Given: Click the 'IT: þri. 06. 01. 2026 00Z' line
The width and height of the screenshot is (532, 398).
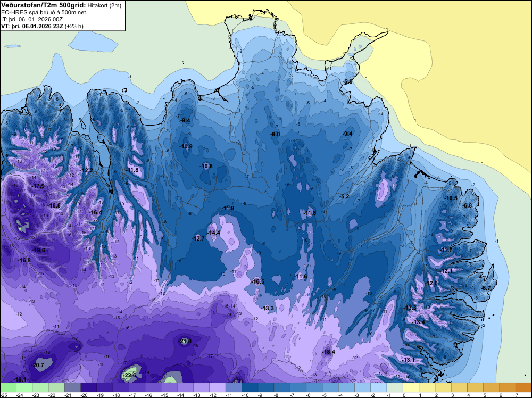Looking at the screenshot, I should pos(32,19).
